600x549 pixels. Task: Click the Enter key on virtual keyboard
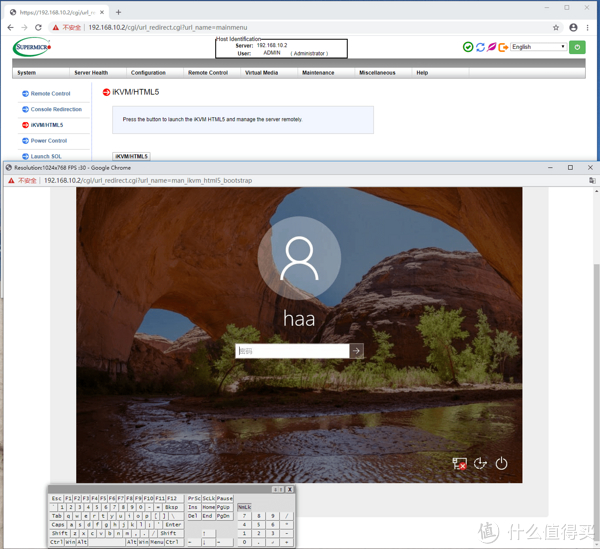point(173,525)
